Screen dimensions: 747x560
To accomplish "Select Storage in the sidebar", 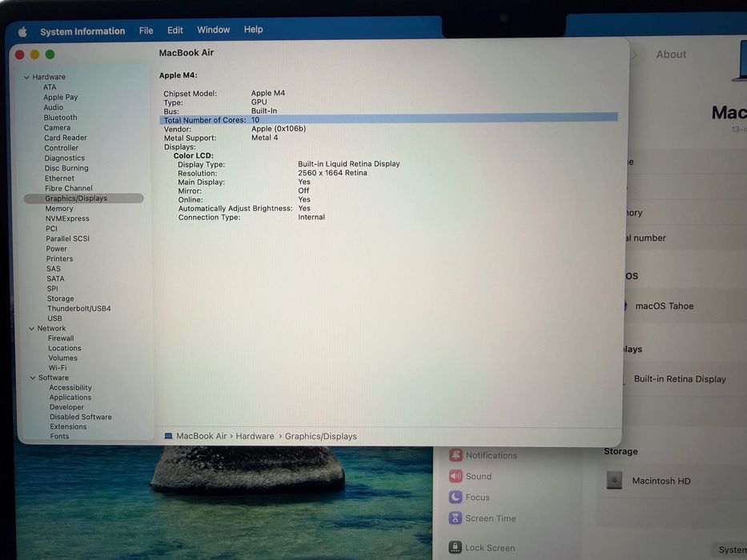I will click(x=61, y=298).
